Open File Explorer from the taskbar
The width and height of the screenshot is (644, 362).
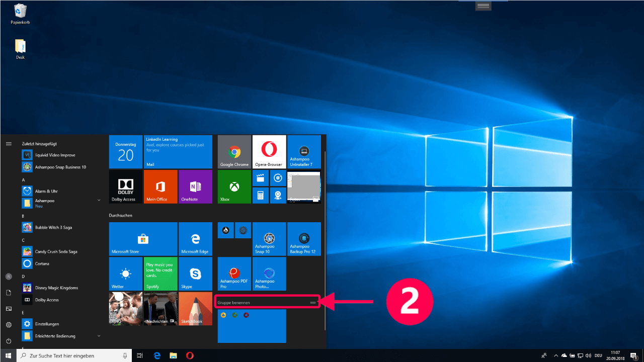(173, 355)
